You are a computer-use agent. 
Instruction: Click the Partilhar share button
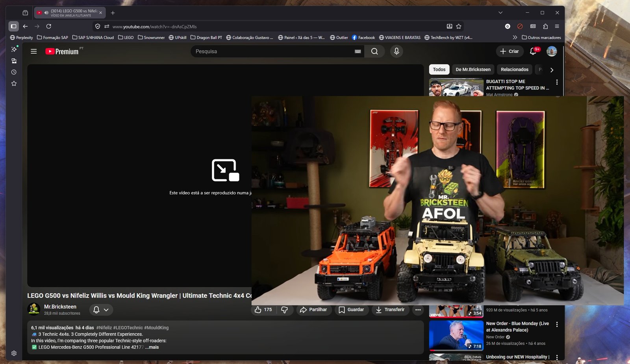click(x=313, y=310)
